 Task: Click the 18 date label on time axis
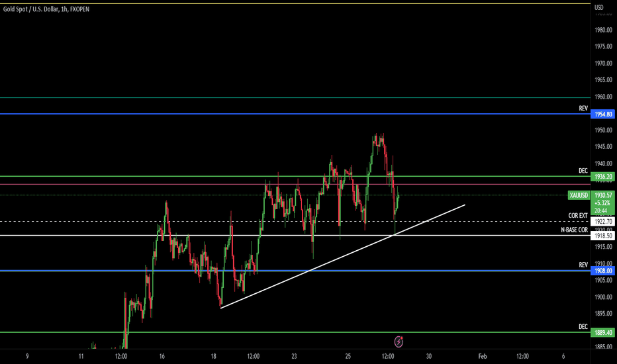point(213,357)
